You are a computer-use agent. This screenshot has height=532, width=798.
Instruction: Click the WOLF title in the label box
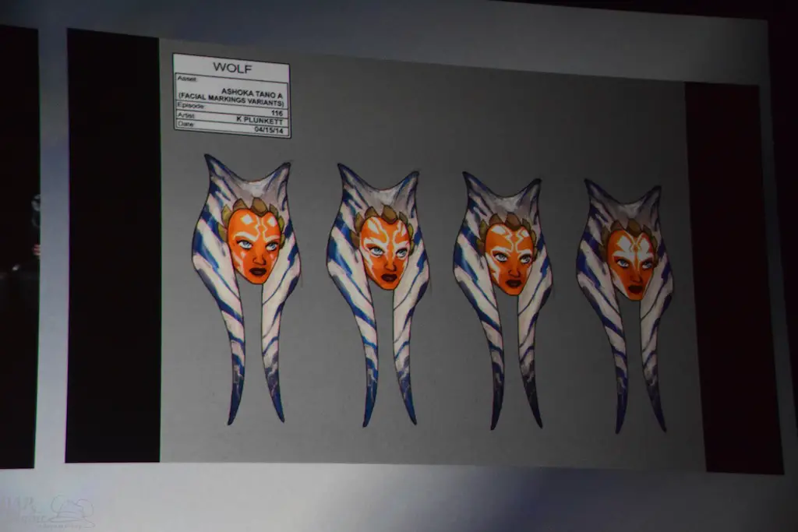231,68
